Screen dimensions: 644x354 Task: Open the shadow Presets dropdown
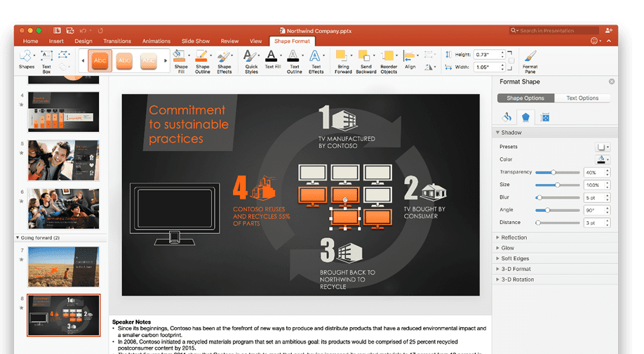(603, 147)
